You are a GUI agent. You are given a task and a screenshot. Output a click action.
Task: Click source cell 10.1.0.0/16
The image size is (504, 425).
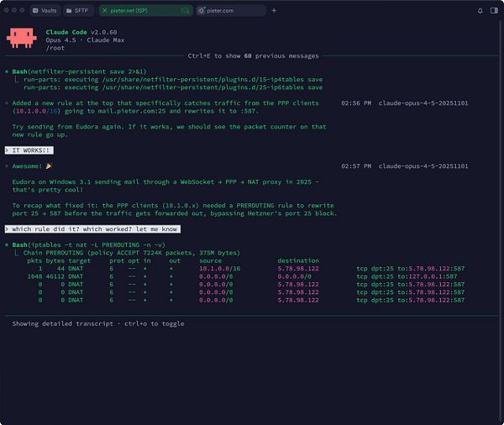[219, 269]
